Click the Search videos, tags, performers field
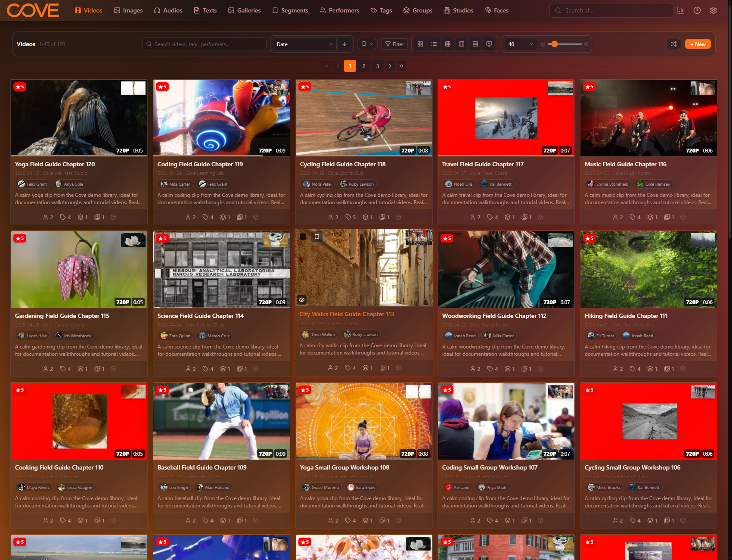Screen dimensions: 732x560 click(204, 44)
